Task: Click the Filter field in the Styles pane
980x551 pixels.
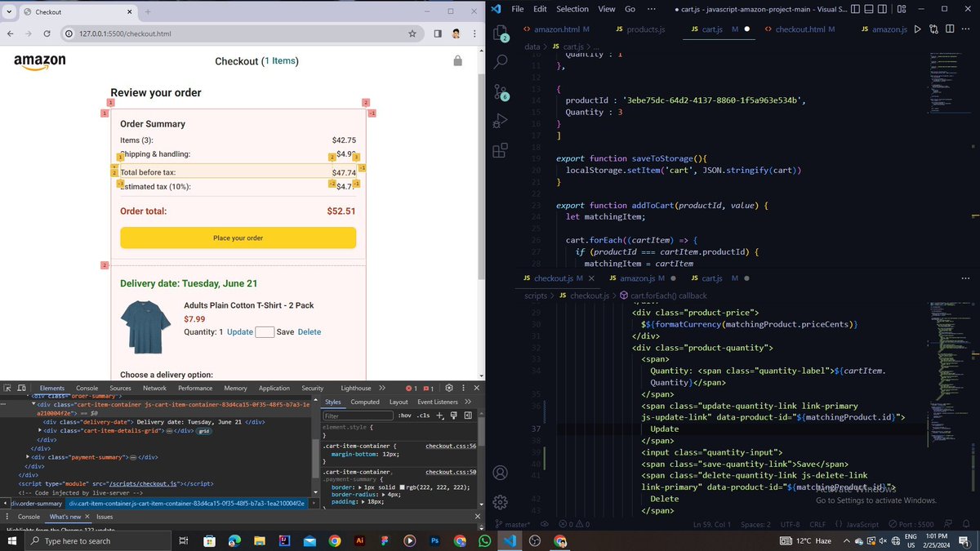Action: [x=357, y=415]
